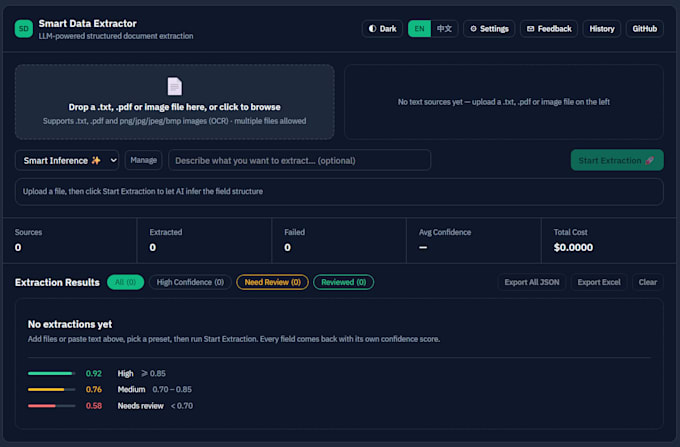
Task: Click the Manage presets button
Action: point(144,160)
